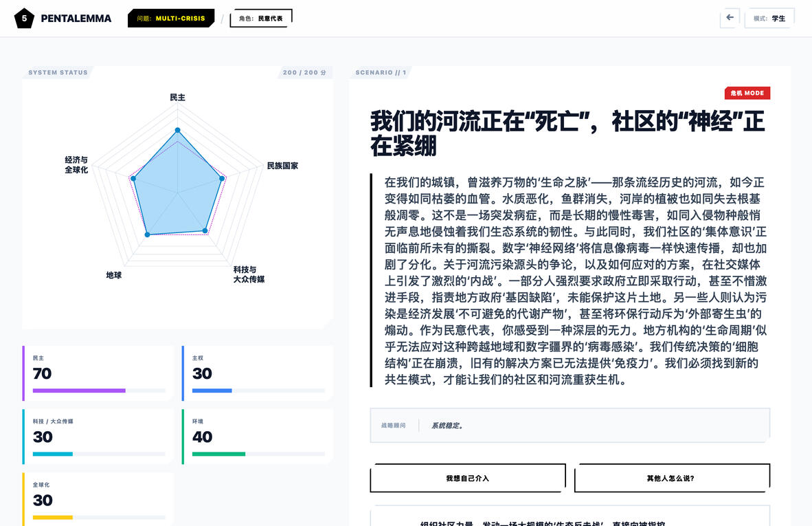Click the red 危机 MODE badge
Viewport: 812px width, 526px height.
[747, 93]
